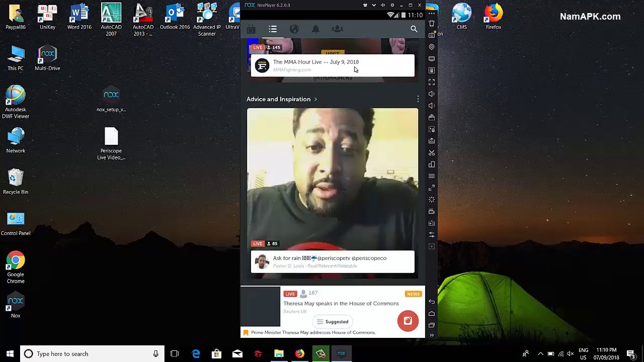This screenshot has width=644, height=362.
Task: Open the people tab in Periscope
Action: coord(337,29)
